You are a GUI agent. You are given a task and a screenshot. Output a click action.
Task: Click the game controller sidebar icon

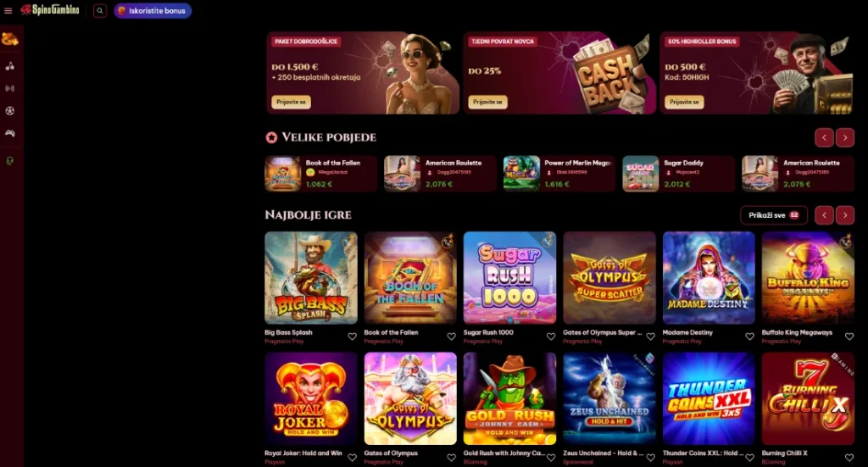coord(10,133)
